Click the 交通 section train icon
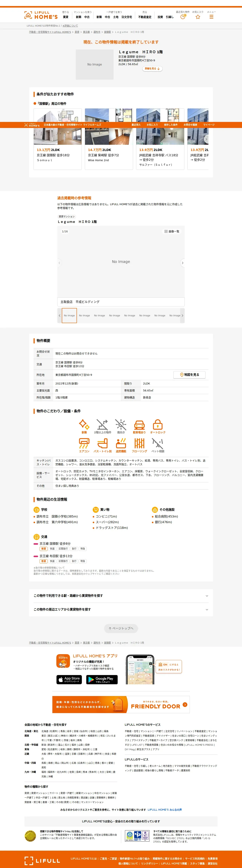The height and width of the screenshot is (868, 242). click(x=36, y=537)
